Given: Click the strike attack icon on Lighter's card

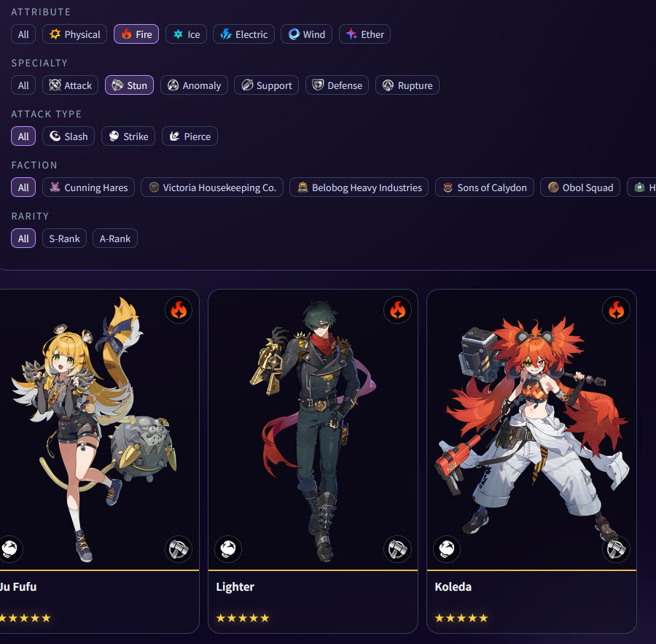Looking at the screenshot, I should [228, 549].
